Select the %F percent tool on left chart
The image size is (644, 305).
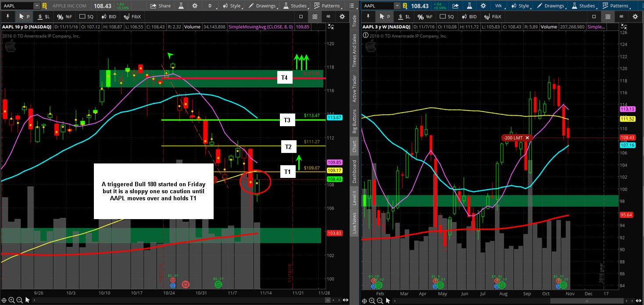[64, 16]
